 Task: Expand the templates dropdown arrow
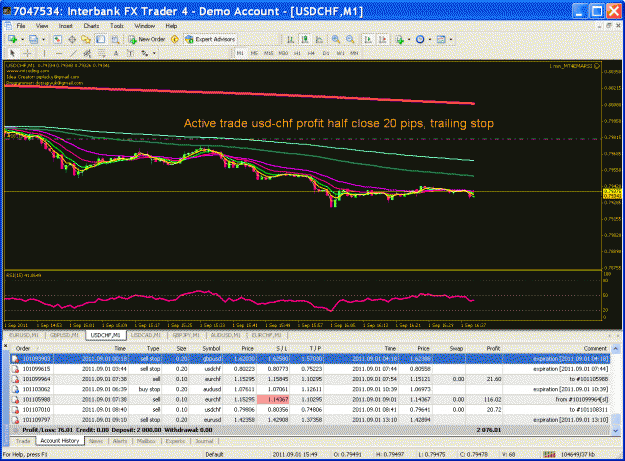(x=451, y=39)
